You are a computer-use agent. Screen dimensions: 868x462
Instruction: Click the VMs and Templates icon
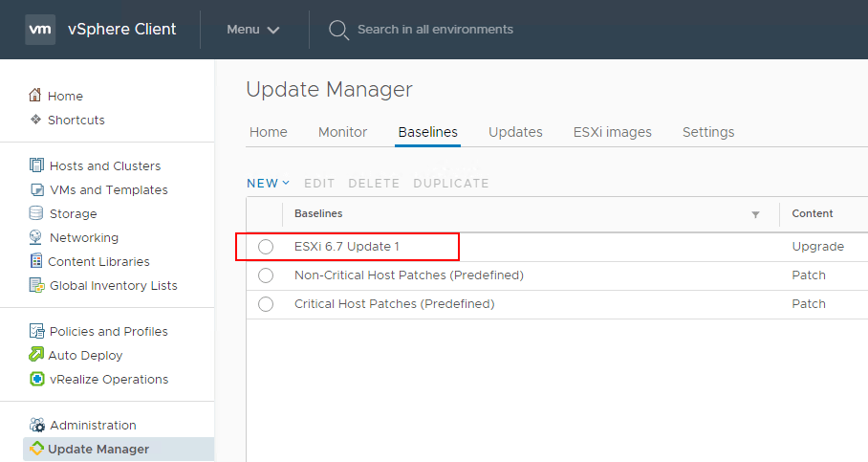[x=36, y=189]
